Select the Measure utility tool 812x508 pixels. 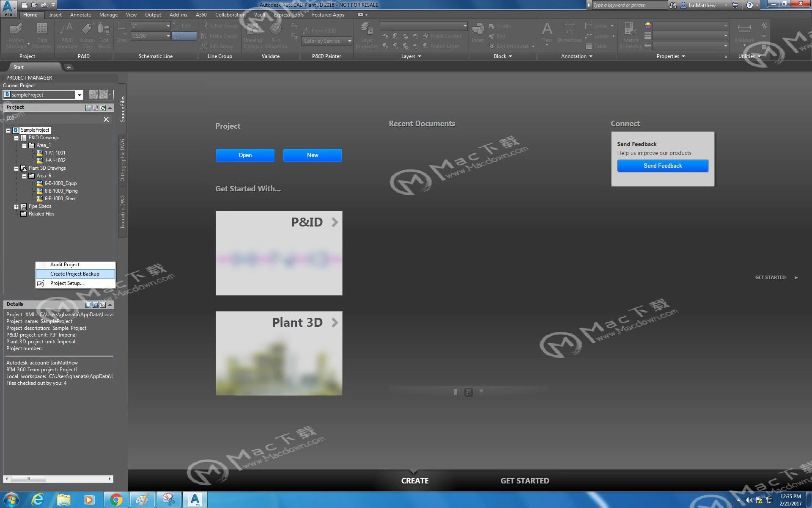coord(744,34)
